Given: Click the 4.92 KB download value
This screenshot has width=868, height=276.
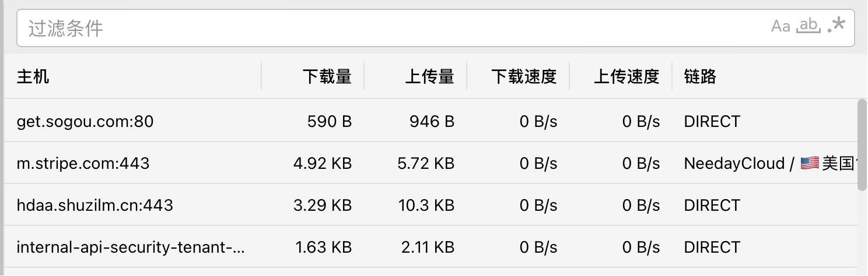Looking at the screenshot, I should (x=323, y=164).
